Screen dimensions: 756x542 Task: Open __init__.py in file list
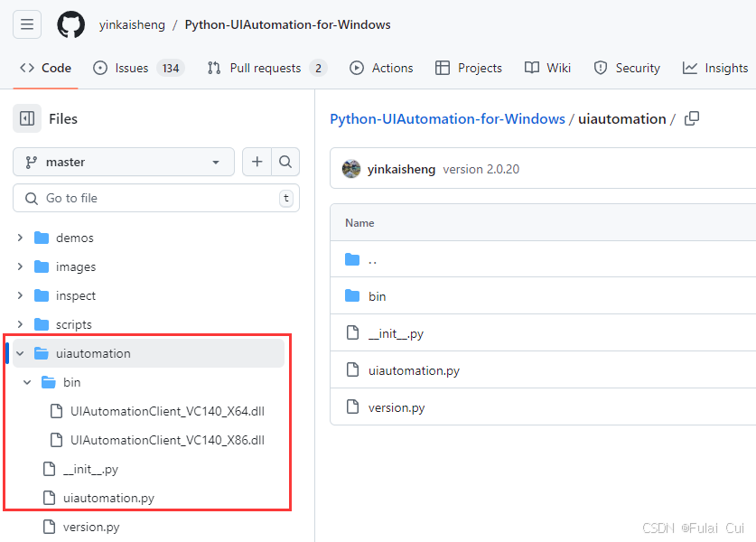[x=396, y=333]
